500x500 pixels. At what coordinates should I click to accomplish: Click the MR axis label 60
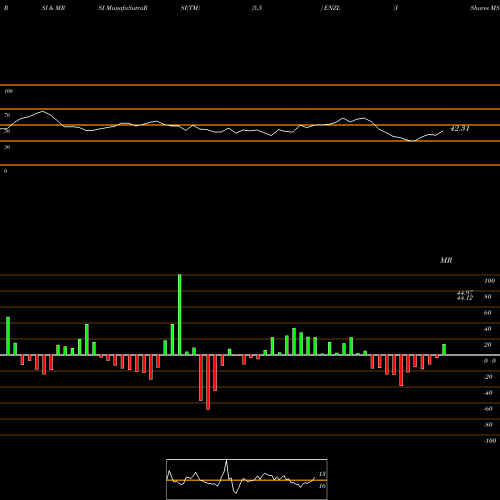coord(487,313)
